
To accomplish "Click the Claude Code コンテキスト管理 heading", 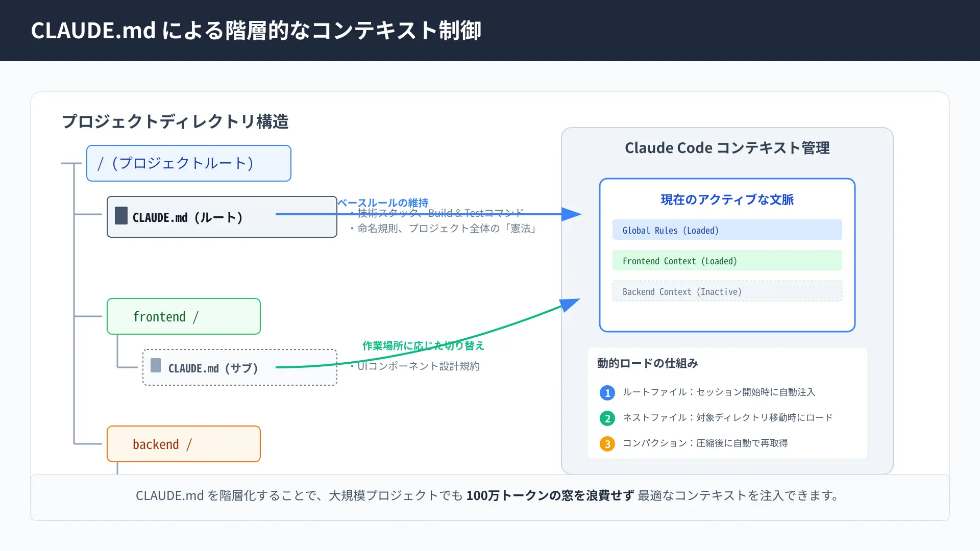I will point(727,148).
